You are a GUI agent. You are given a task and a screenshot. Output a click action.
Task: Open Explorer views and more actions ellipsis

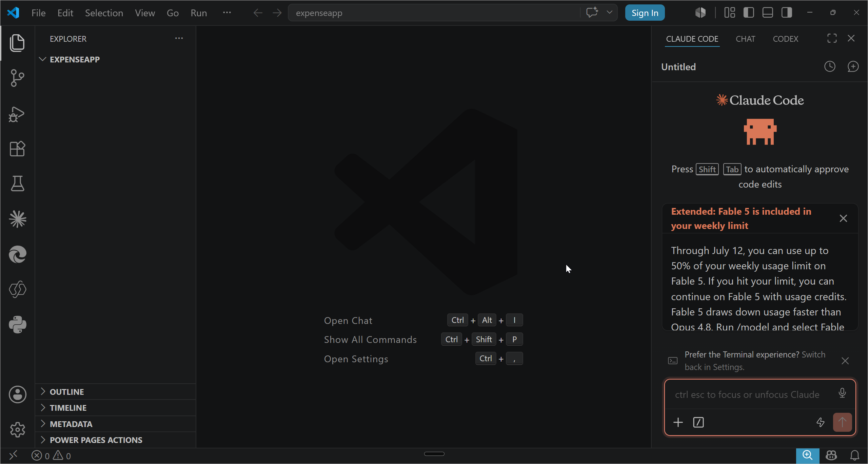point(179,38)
